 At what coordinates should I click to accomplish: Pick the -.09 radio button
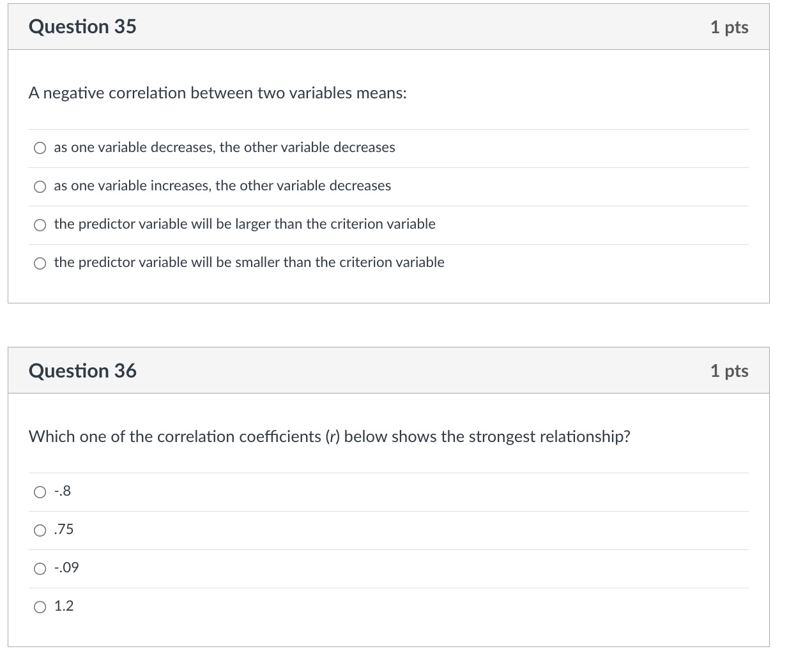(x=40, y=569)
